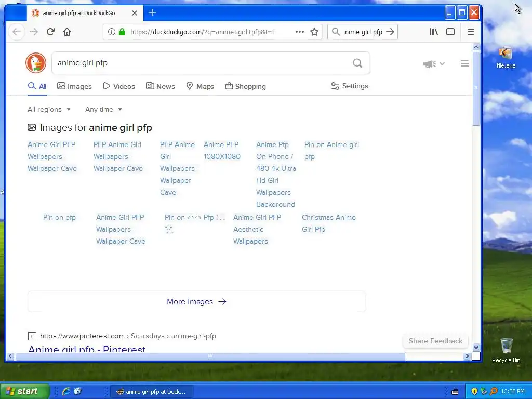This screenshot has width=532, height=399.
Task: Expand the Any time filter dropdown
Action: 103,109
